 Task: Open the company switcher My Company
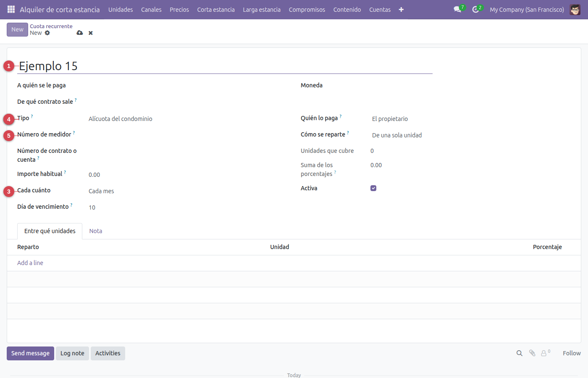click(527, 9)
